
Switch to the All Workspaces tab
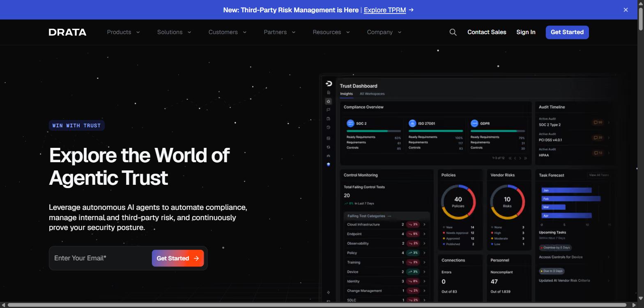tap(372, 94)
